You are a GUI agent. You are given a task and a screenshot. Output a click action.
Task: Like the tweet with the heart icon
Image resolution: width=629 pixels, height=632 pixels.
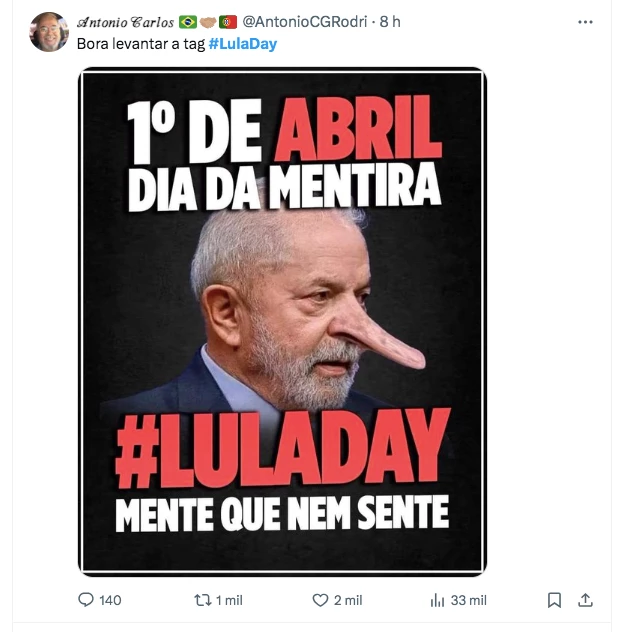click(x=321, y=600)
